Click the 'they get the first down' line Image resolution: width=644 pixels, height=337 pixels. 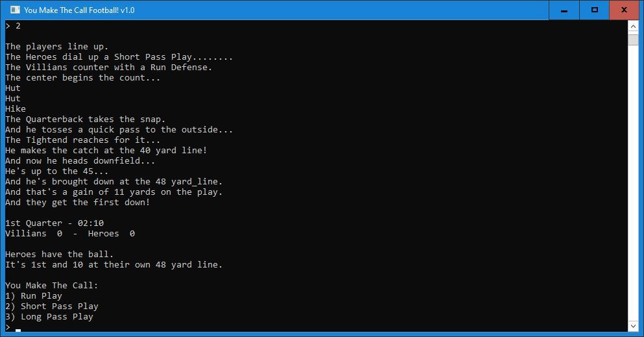78,202
